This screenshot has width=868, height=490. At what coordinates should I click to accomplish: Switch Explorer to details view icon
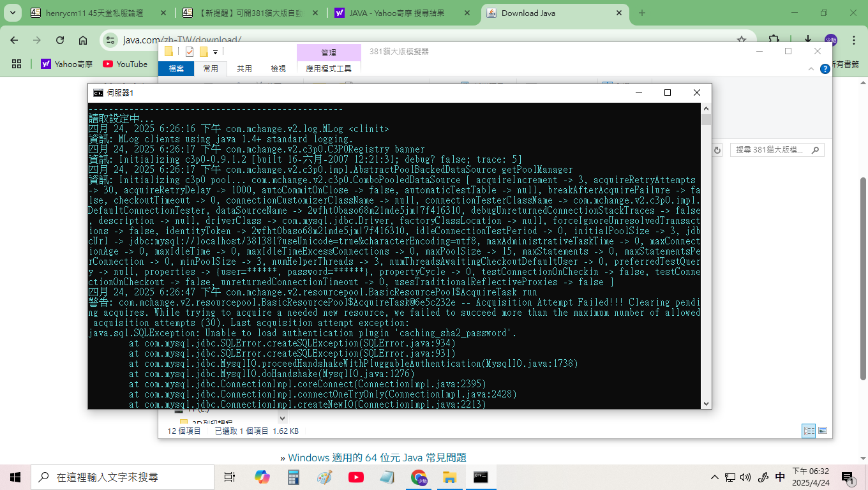click(809, 431)
